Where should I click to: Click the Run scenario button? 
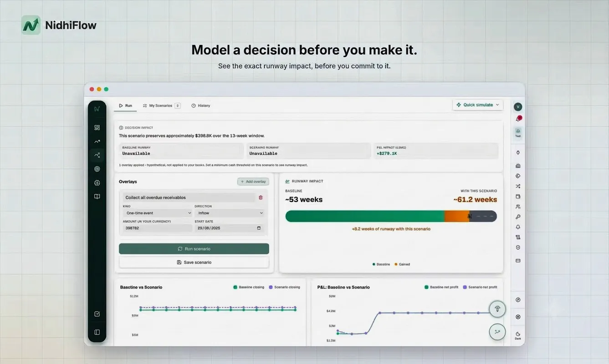point(194,249)
